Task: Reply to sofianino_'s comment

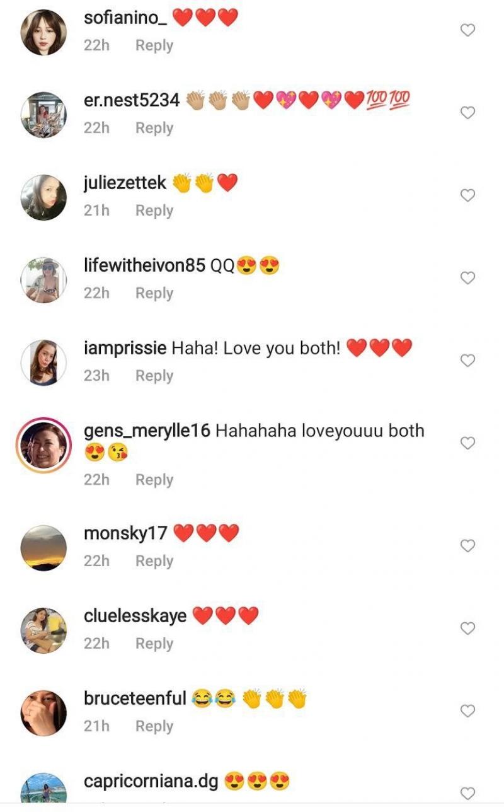Action: click(x=154, y=46)
